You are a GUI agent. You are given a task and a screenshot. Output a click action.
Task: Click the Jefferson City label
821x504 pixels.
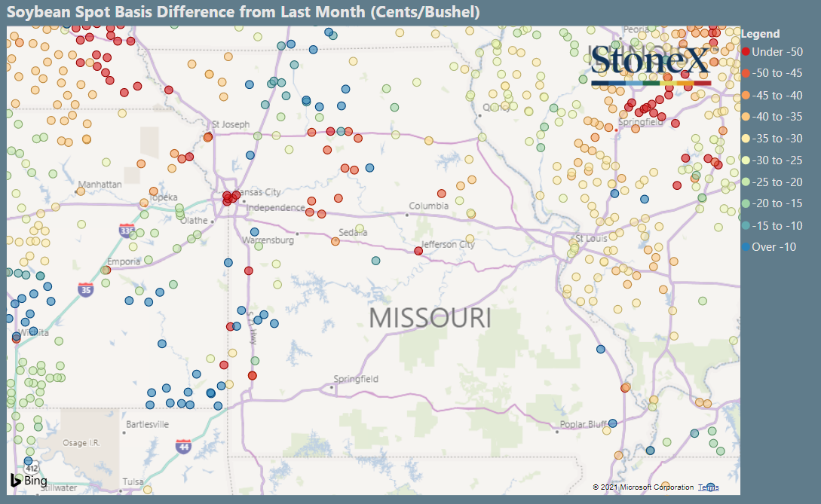tap(449, 244)
